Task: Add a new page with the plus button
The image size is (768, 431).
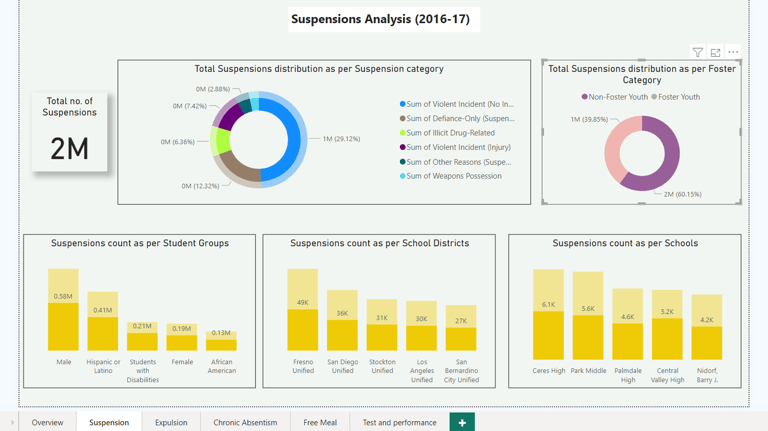Action: (462, 422)
